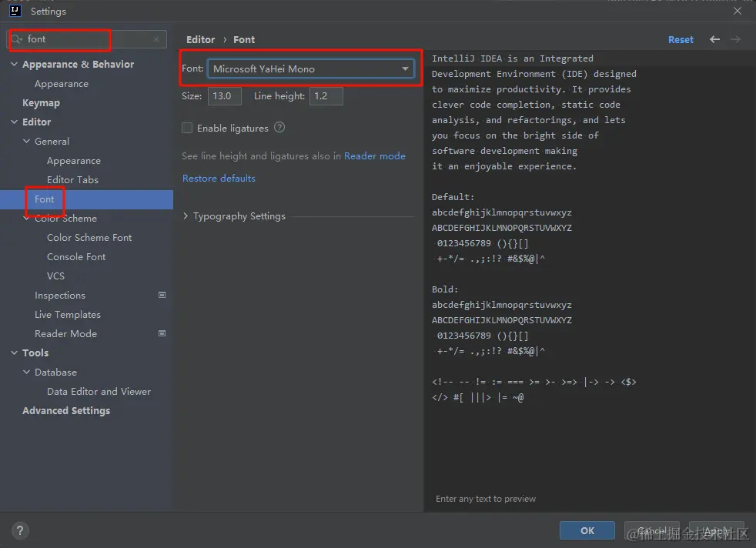Open Reader Mode settings
756x548 pixels.
65,334
